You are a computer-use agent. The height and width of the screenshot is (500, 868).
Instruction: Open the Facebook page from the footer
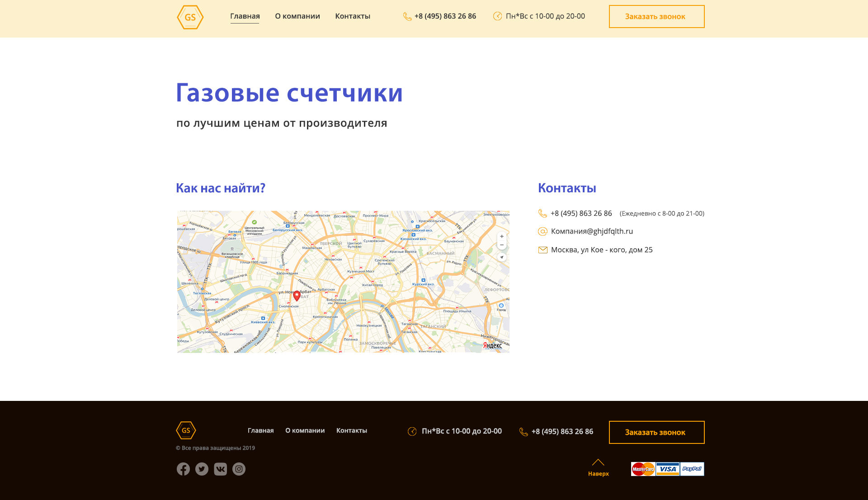(x=183, y=469)
